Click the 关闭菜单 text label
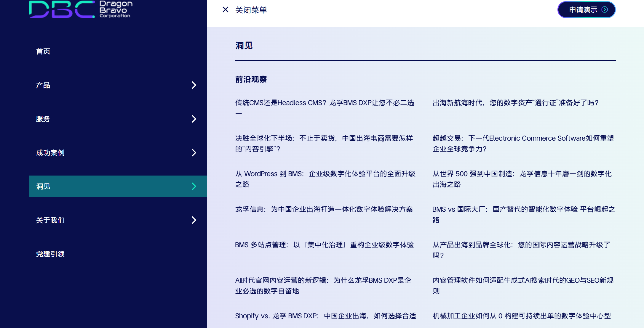644x328 pixels. point(251,10)
